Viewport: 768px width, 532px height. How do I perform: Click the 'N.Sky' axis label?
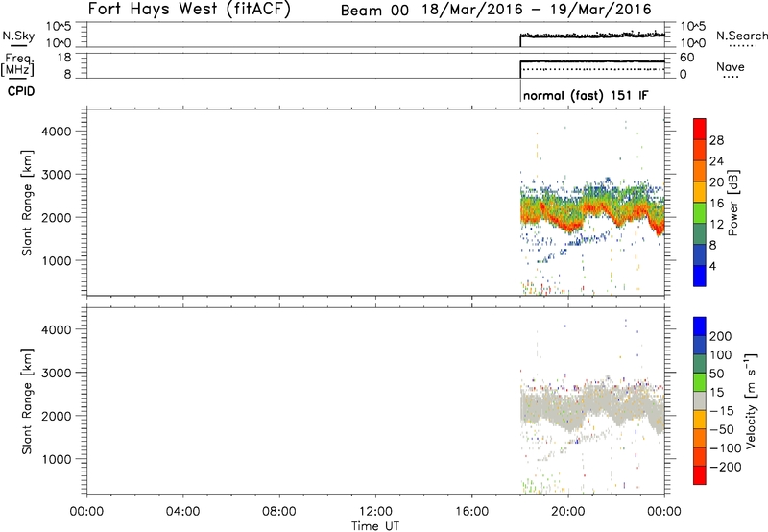[x=18, y=36]
